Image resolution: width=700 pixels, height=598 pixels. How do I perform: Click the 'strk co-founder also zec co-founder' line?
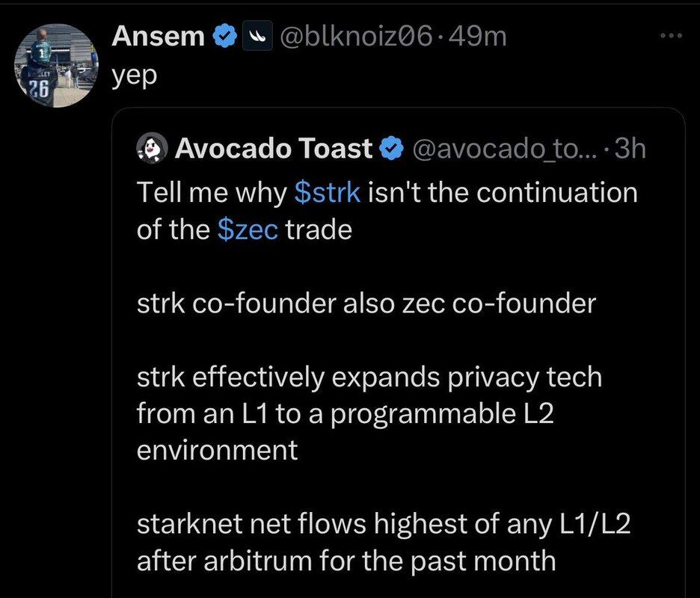coord(366,303)
